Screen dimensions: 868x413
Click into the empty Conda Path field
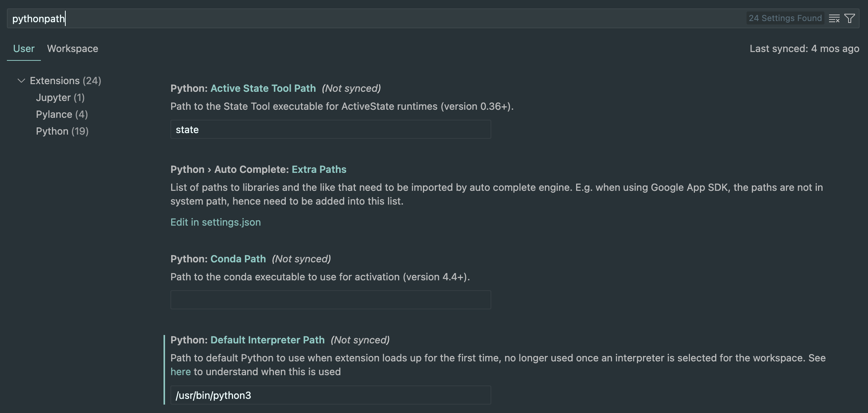(330, 300)
